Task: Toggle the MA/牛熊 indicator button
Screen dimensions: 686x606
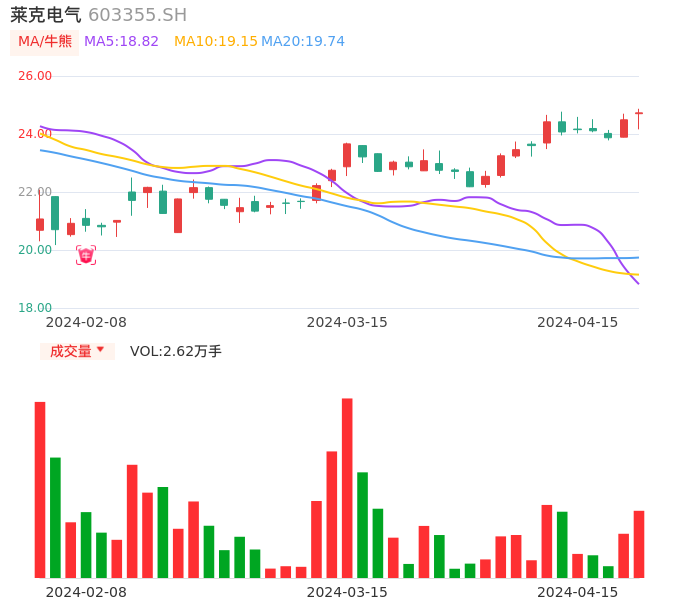Action: point(45,42)
